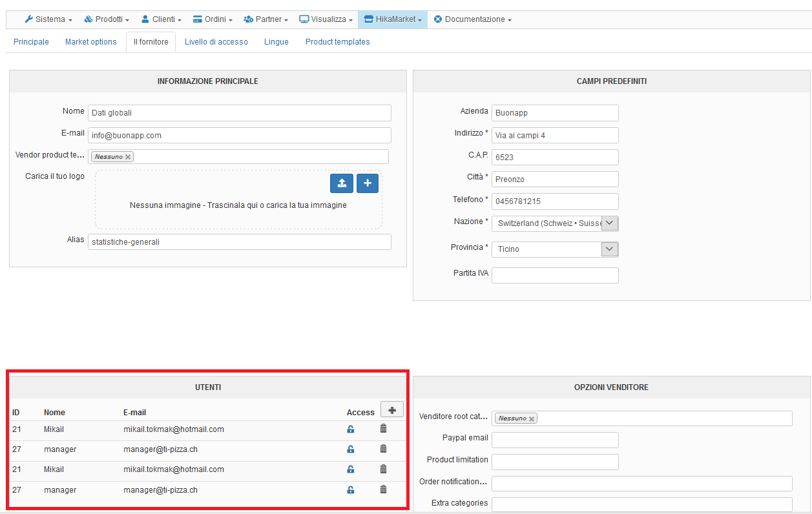The height and width of the screenshot is (514, 812).
Task: Edit the C.A.P. field 6523
Action: pos(555,158)
